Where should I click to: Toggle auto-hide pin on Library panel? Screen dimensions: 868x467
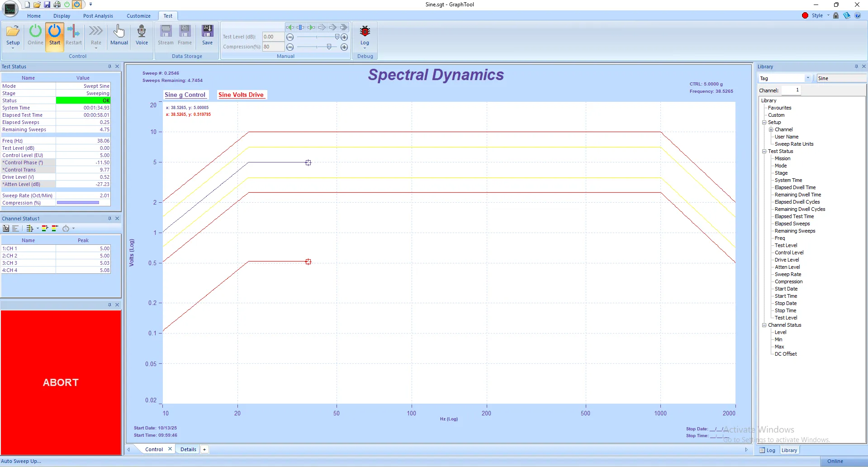pyautogui.click(x=856, y=67)
